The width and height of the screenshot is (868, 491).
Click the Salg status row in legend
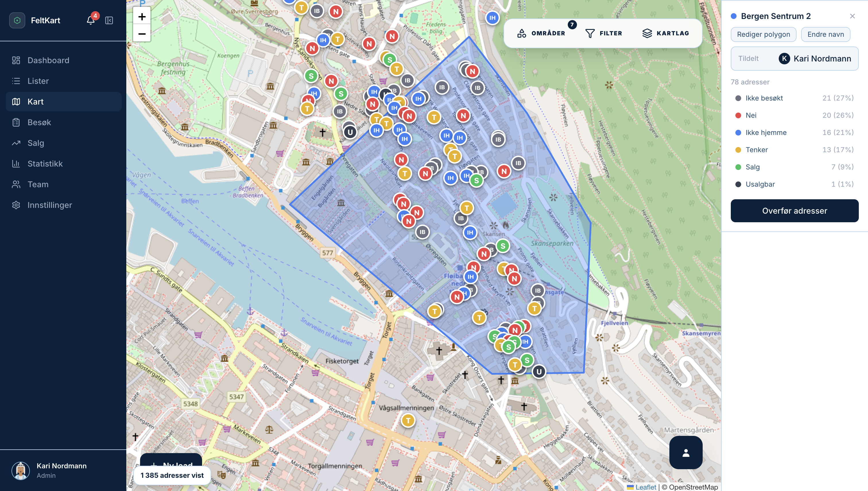(x=794, y=167)
